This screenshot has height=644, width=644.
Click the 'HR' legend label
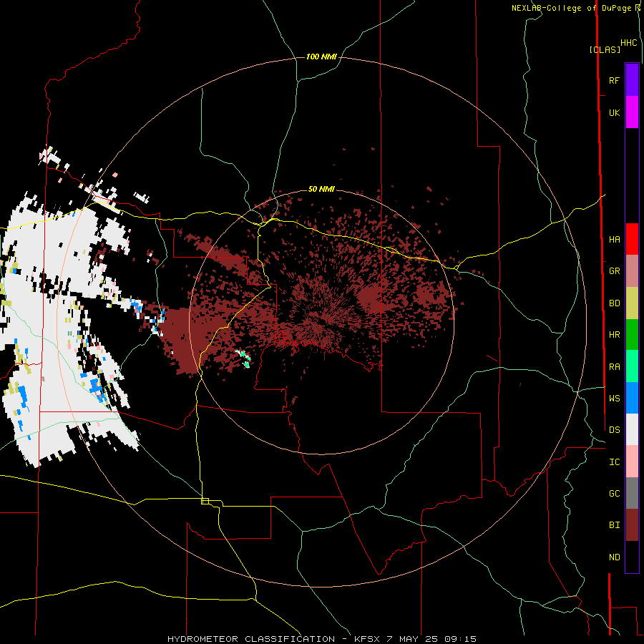(614, 335)
